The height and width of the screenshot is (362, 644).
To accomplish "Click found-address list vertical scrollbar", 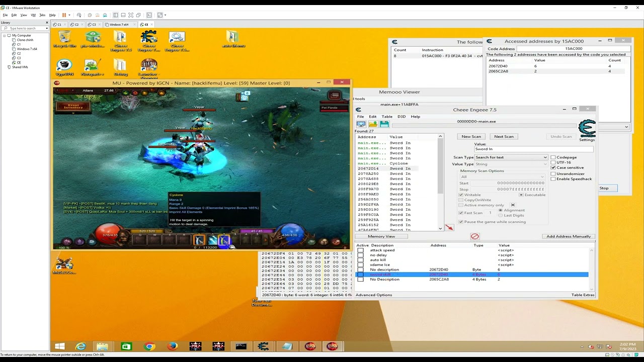I will [440, 182].
